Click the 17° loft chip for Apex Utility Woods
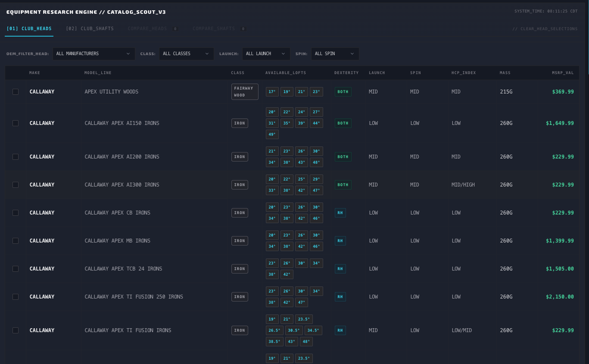The width and height of the screenshot is (589, 364). 272,92
